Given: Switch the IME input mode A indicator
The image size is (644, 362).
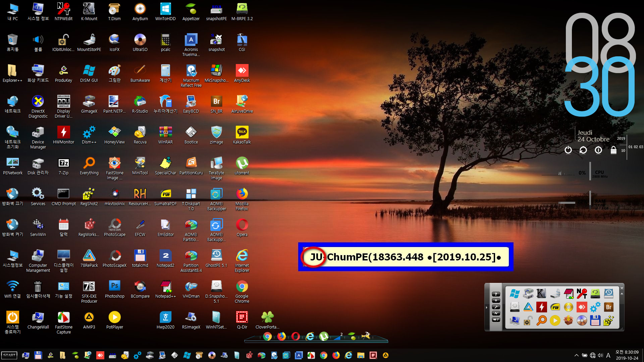Looking at the screenshot, I should point(608,355).
